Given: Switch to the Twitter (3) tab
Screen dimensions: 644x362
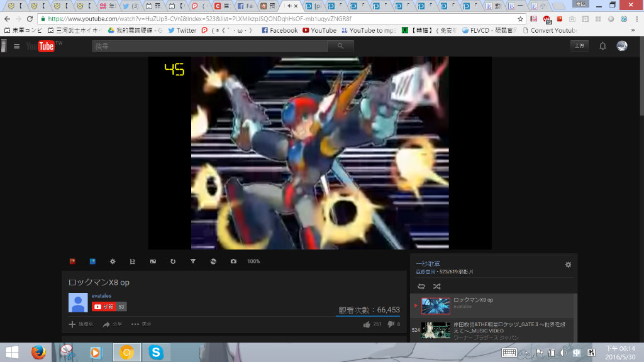Looking at the screenshot, I should (x=131, y=6).
